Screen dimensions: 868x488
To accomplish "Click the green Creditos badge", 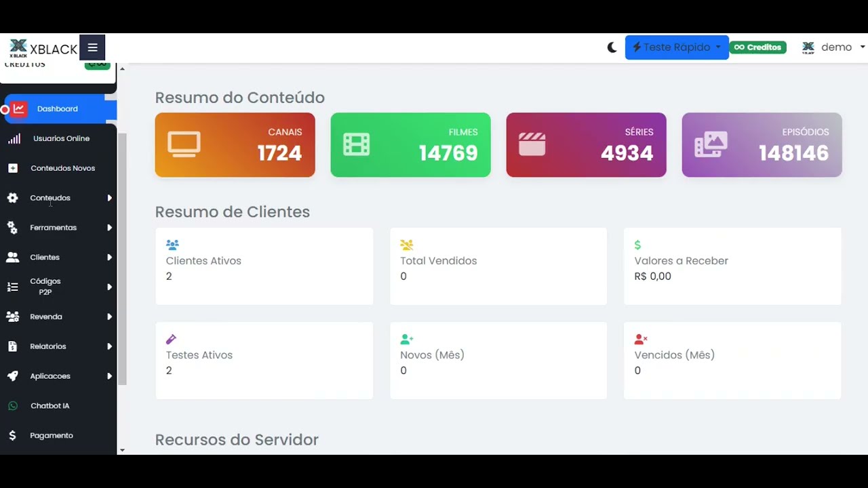I will (757, 47).
